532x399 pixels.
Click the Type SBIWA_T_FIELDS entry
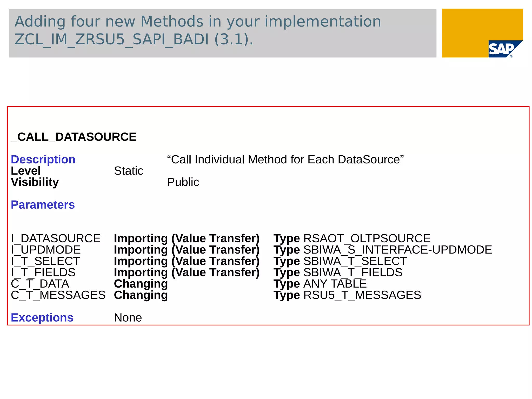(338, 272)
